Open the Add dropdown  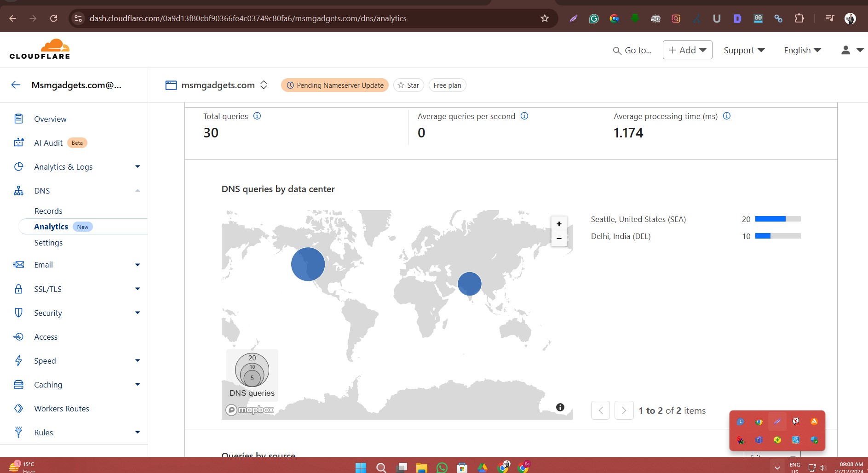coord(687,50)
